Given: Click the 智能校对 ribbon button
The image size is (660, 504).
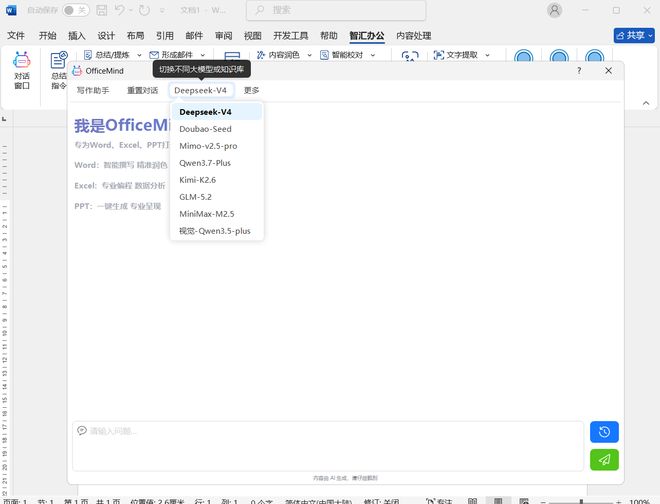Looking at the screenshot, I should [341, 55].
